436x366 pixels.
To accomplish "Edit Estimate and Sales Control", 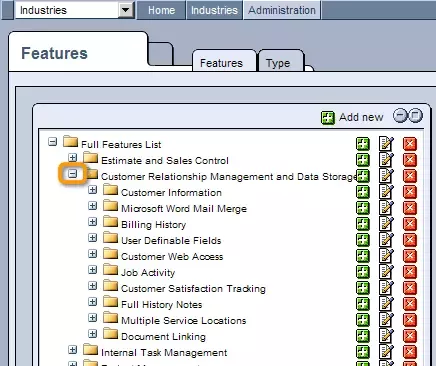I will point(386,160).
